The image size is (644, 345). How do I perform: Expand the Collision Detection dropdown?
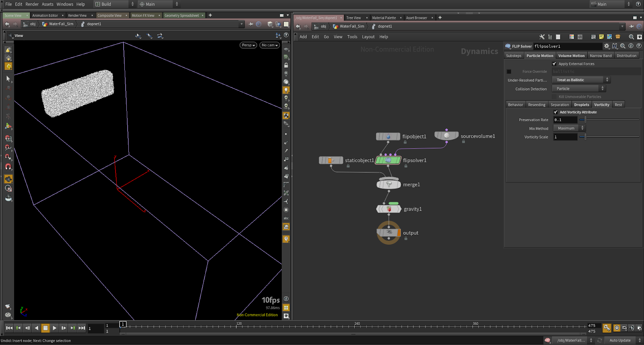(x=579, y=89)
